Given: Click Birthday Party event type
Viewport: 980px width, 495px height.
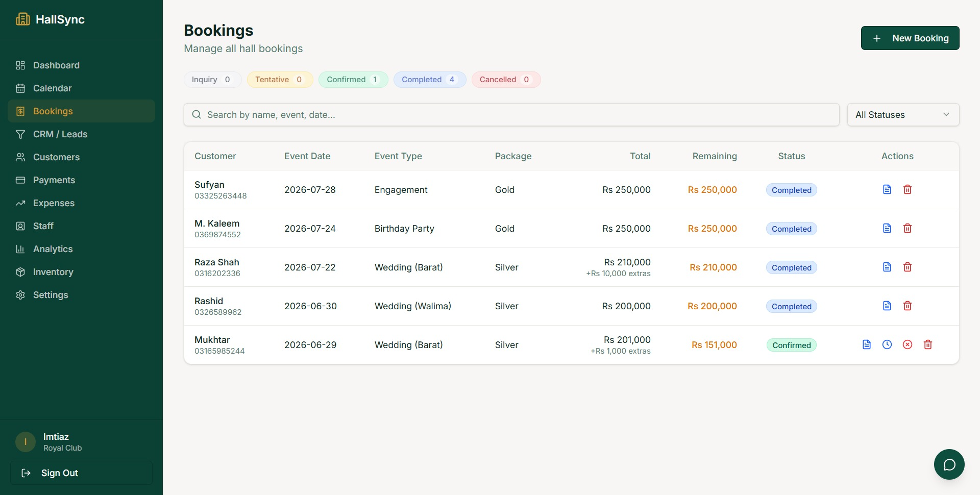Looking at the screenshot, I should click(x=404, y=229).
